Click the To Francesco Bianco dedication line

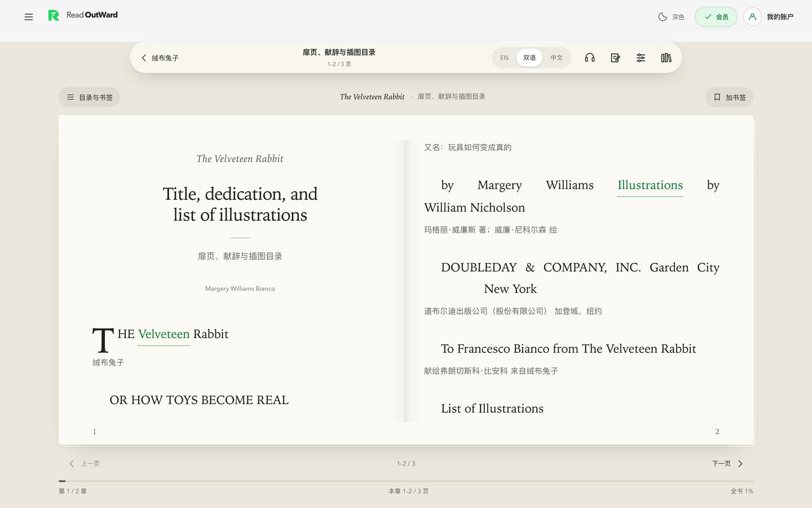click(568, 349)
